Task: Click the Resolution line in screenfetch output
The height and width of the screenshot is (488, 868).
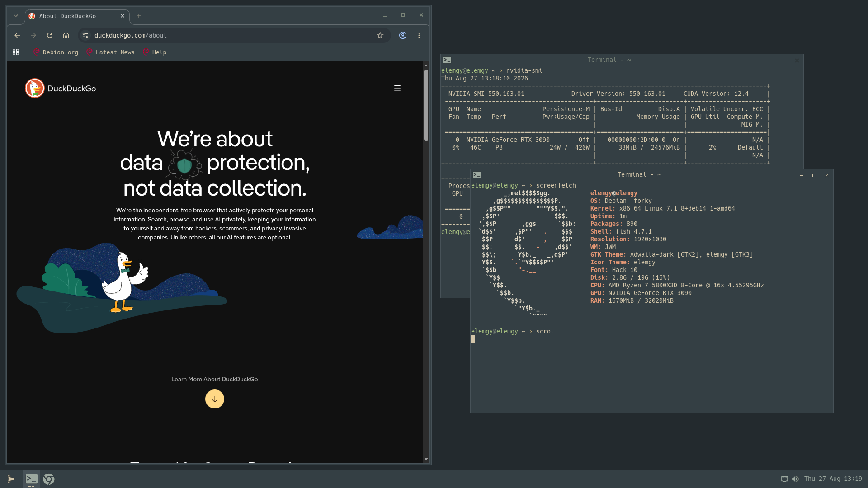Action: [x=628, y=239]
